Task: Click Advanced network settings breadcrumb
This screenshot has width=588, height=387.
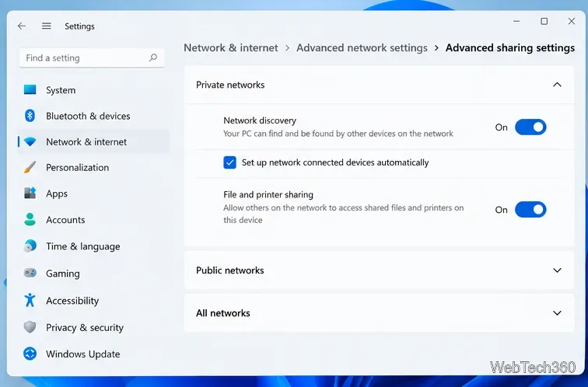Action: (x=362, y=48)
